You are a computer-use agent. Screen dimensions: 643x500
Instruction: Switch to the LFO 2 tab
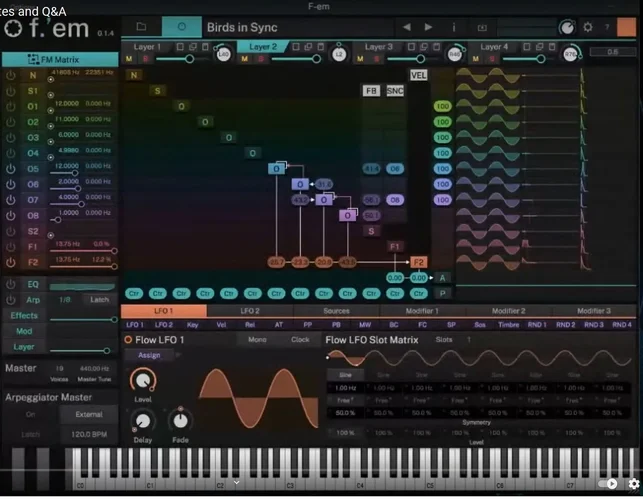pyautogui.click(x=250, y=311)
